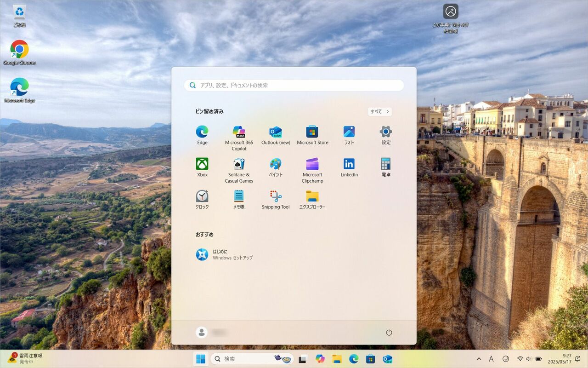
Task: Click the IME input mode A indicator
Action: [491, 359]
